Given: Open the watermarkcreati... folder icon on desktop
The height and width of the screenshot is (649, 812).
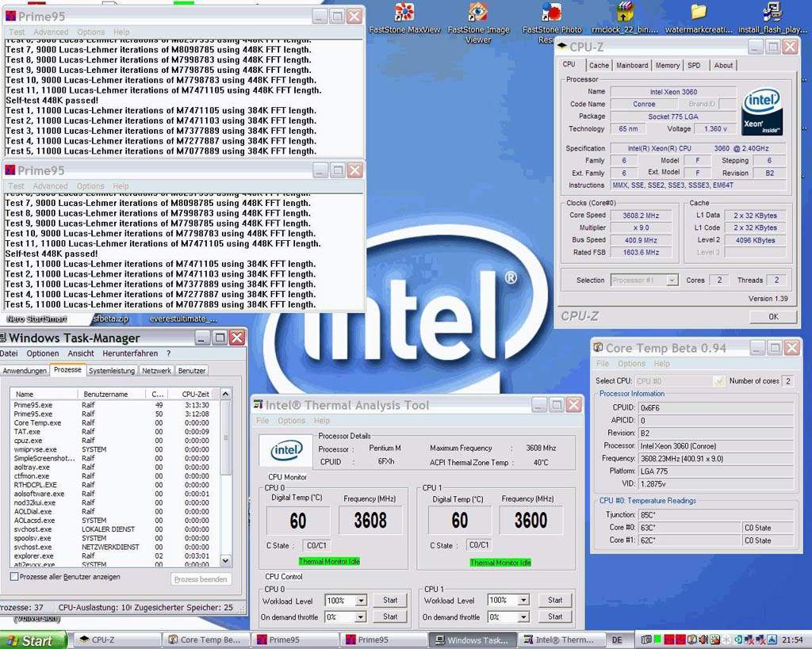Looking at the screenshot, I should pyautogui.click(x=699, y=18).
